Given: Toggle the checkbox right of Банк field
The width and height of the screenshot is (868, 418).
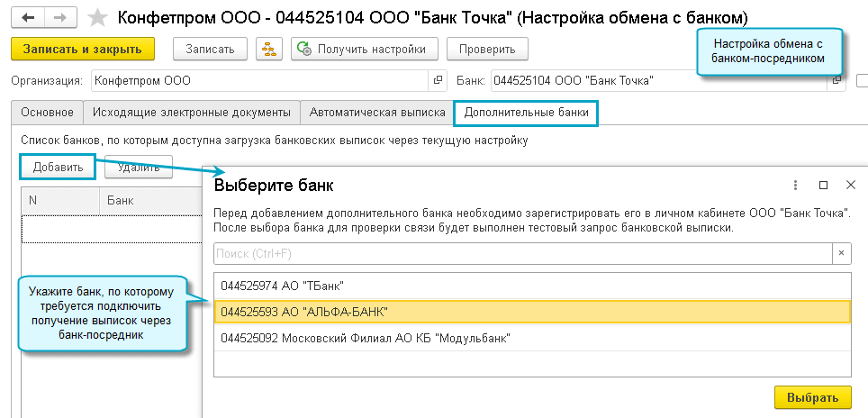Looking at the screenshot, I should pos(862,81).
